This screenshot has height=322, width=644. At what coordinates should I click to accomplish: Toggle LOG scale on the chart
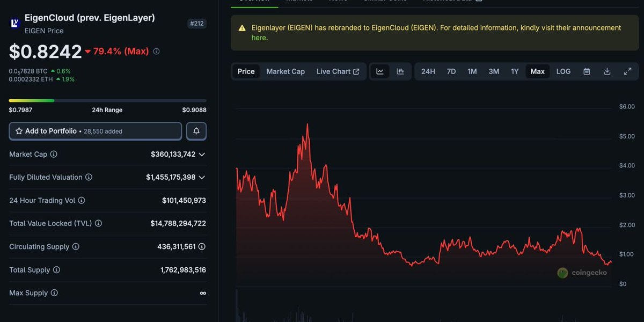coord(563,71)
